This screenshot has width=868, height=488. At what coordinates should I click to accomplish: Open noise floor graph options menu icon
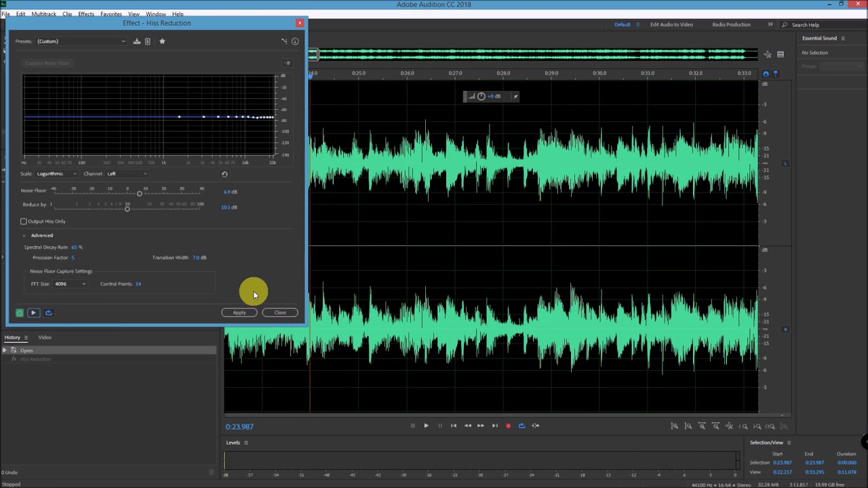point(288,63)
